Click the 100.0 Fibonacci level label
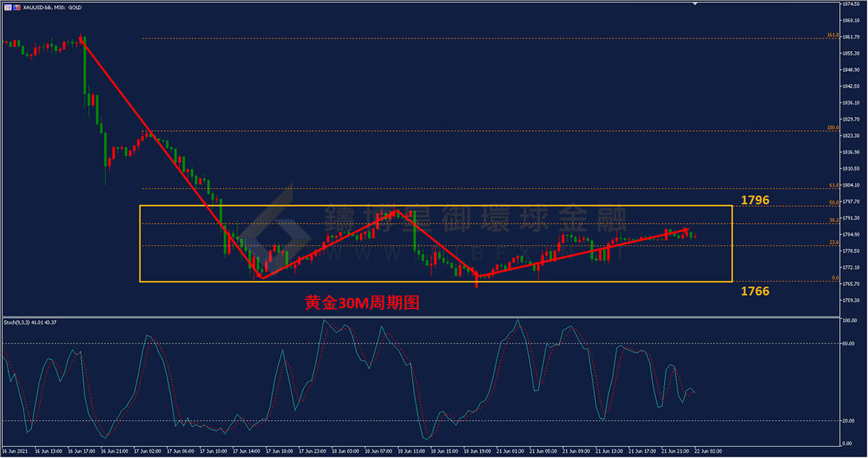Viewport: 868px width, 458px height. pyautogui.click(x=832, y=128)
